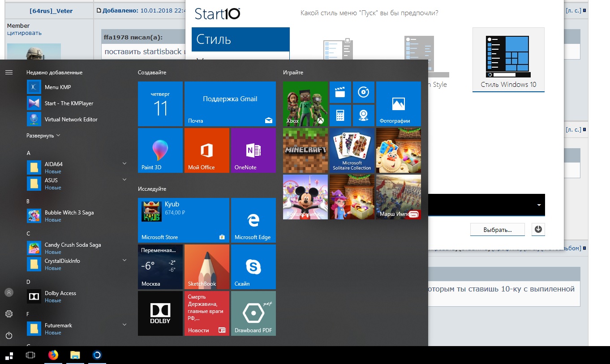This screenshot has width=610, height=364.
Task: Open the Фотографии tile
Action: click(x=399, y=104)
